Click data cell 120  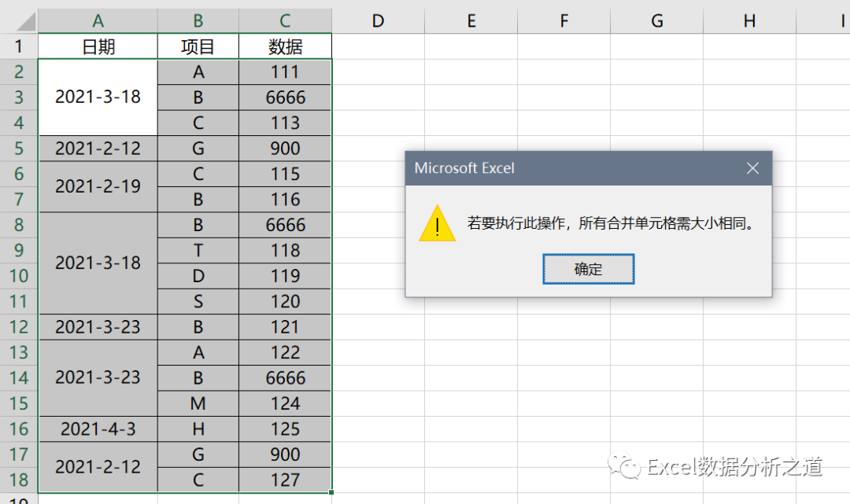(x=285, y=301)
